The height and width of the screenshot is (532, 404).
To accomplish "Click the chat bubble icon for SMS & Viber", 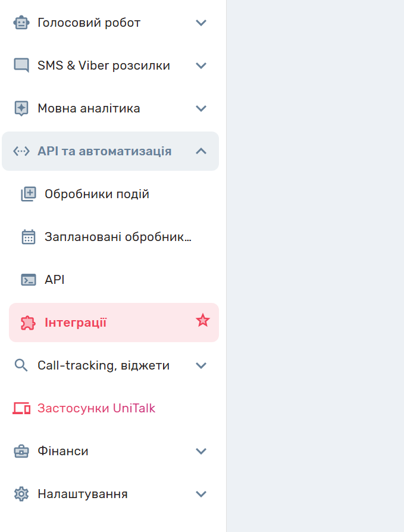I will pos(21,66).
